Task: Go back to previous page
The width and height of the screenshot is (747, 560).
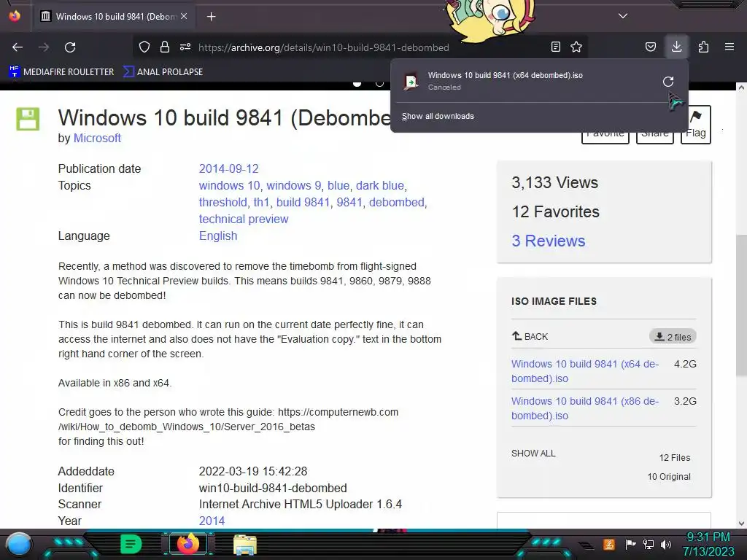Action: point(18,47)
